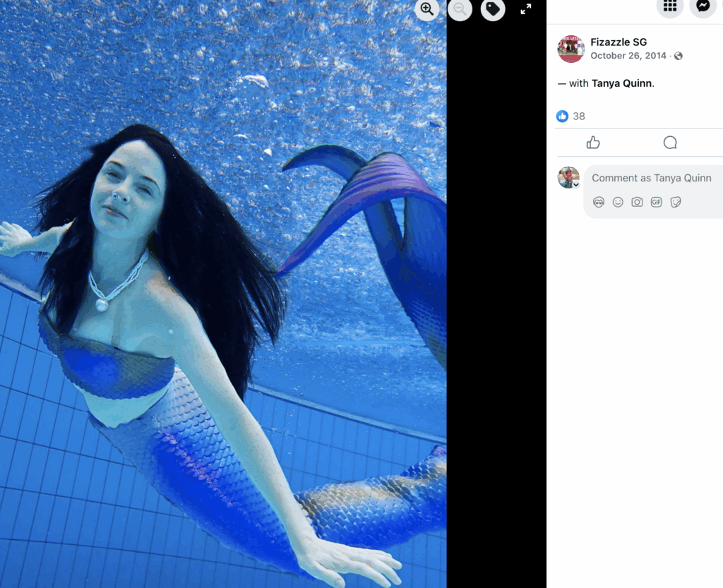Screen dimensions: 723x588
Task: Click the mermaid photo
Action: 223,294
